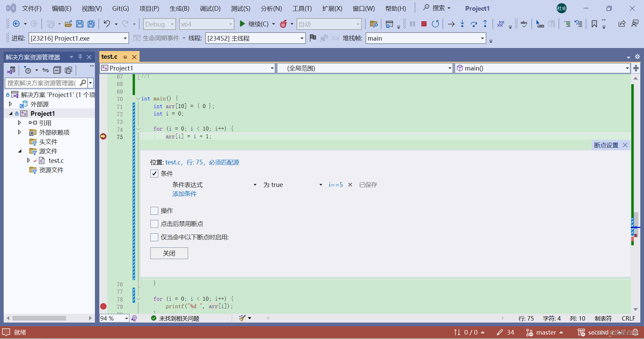Open the main() member dropdown
The width and height of the screenshot is (644, 339).
pyautogui.click(x=627, y=68)
